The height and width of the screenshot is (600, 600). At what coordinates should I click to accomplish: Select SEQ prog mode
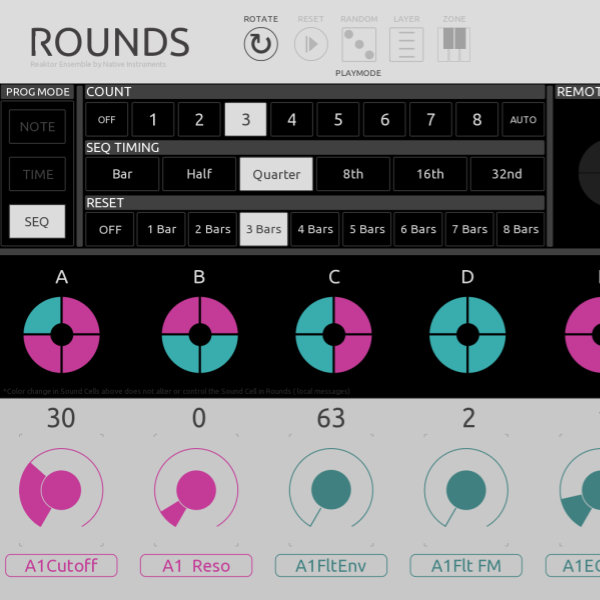tap(37, 222)
